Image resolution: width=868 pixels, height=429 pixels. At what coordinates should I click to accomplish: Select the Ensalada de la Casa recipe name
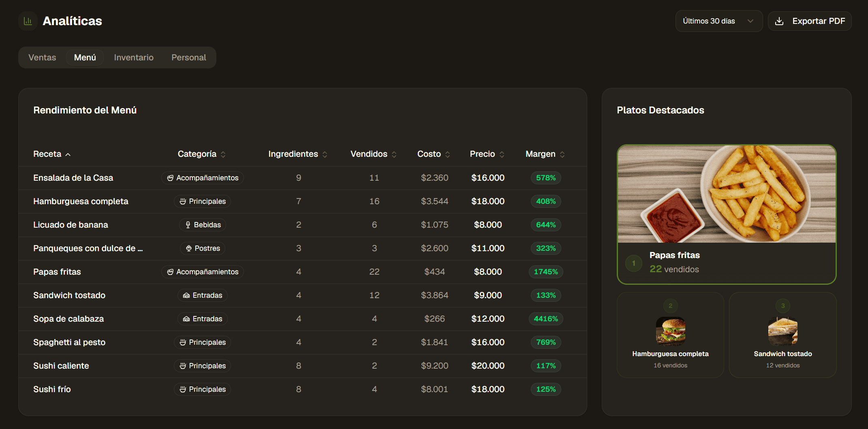pos(73,178)
